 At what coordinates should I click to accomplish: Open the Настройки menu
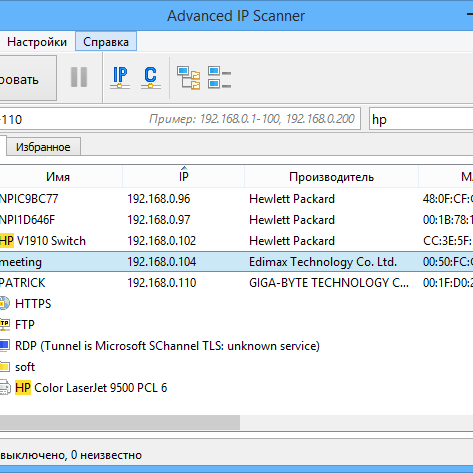37,42
